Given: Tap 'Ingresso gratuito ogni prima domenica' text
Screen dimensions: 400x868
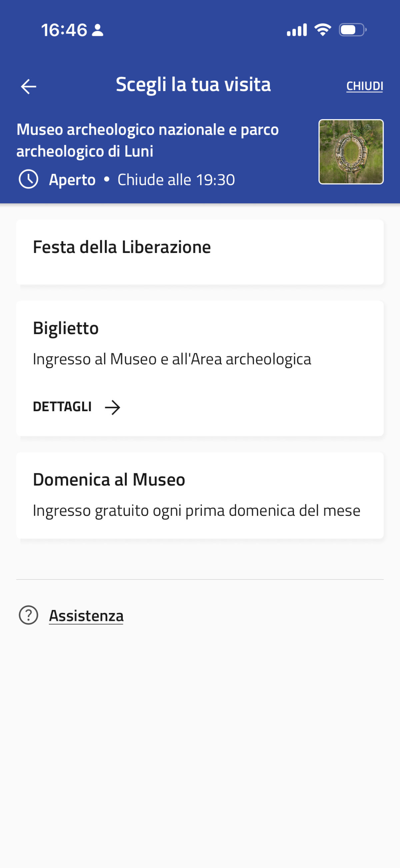Looking at the screenshot, I should [196, 511].
